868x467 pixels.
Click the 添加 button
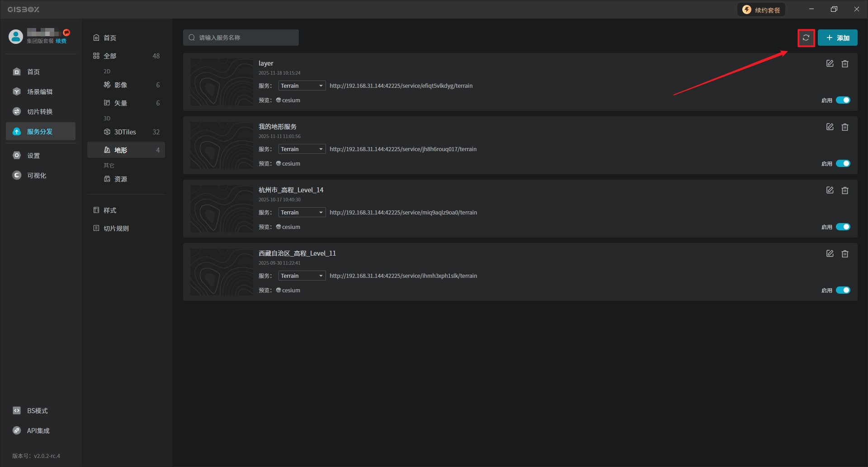pos(837,38)
